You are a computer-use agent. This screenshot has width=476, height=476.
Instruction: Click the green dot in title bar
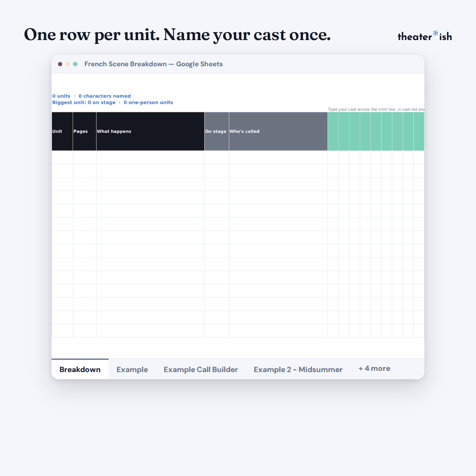click(x=75, y=64)
